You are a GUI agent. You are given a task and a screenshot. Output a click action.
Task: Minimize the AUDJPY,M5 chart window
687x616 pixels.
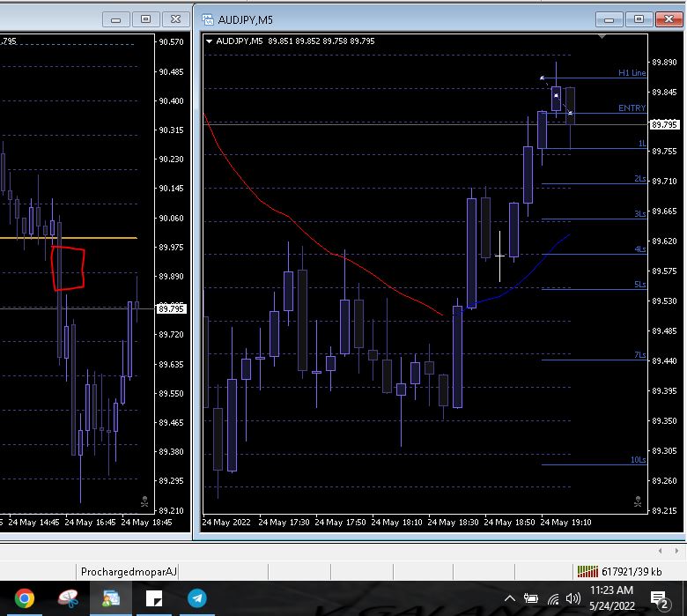point(609,19)
